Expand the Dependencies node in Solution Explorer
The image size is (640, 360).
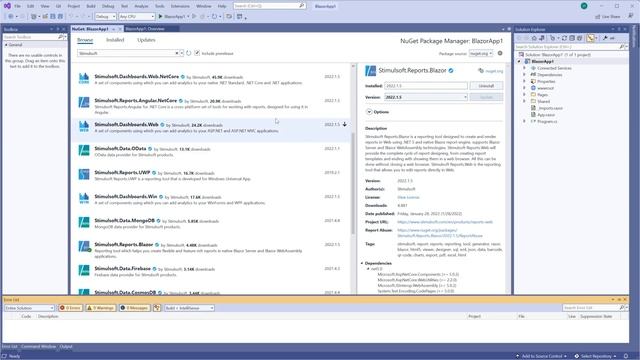coord(524,75)
